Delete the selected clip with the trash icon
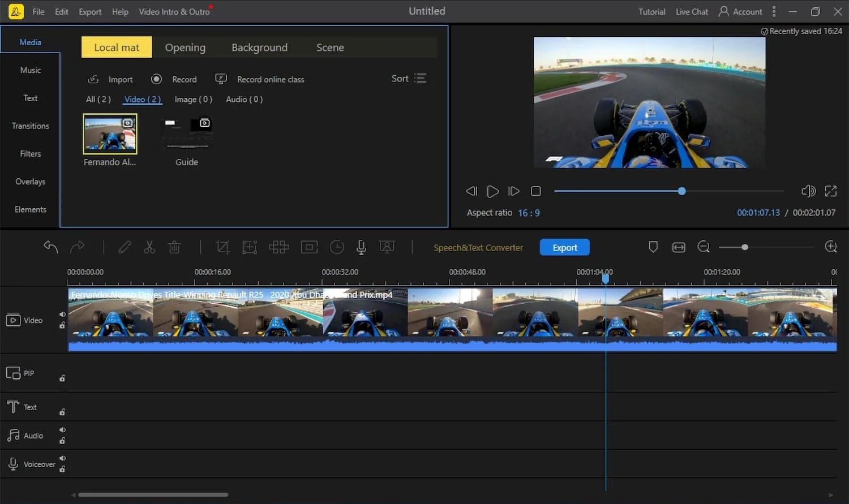Image resolution: width=849 pixels, height=504 pixels. 174,247
